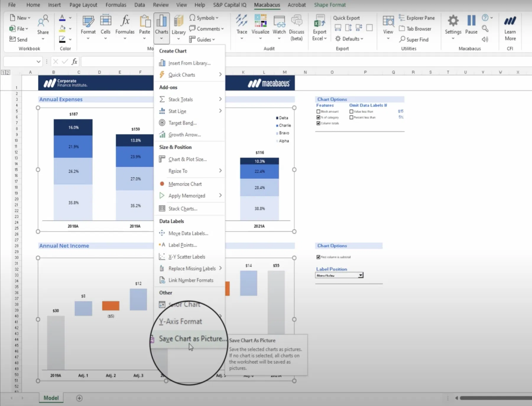Add a new sheet with plus button
This screenshot has height=406, width=532.
click(79, 398)
